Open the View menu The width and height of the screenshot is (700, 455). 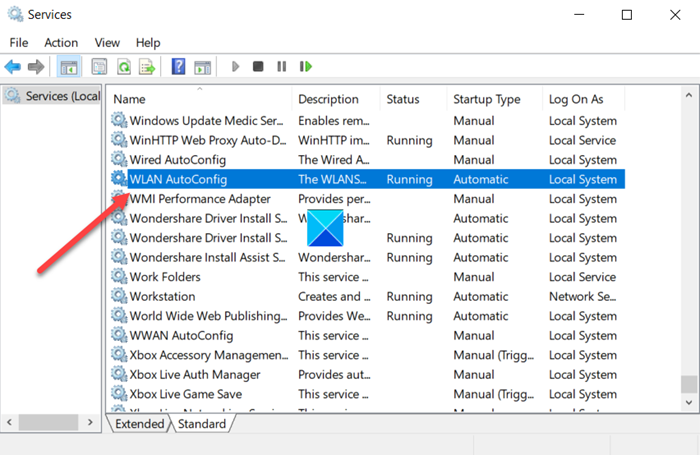point(107,43)
